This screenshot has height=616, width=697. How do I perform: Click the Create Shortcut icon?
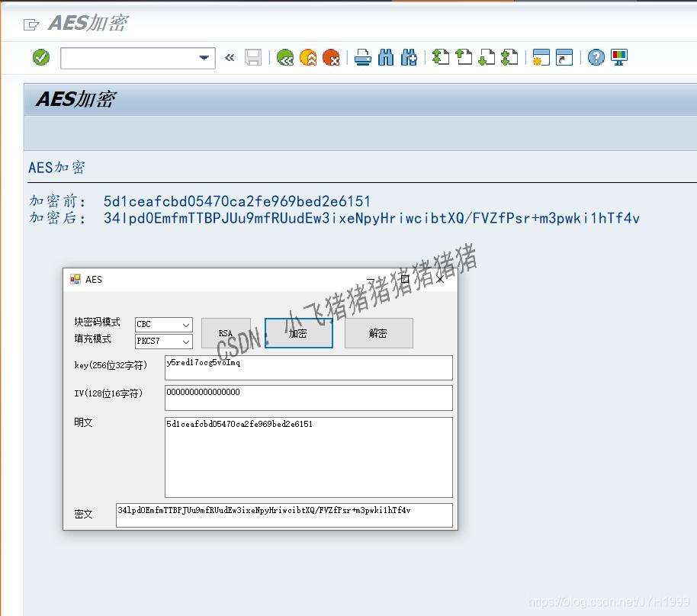click(x=564, y=57)
